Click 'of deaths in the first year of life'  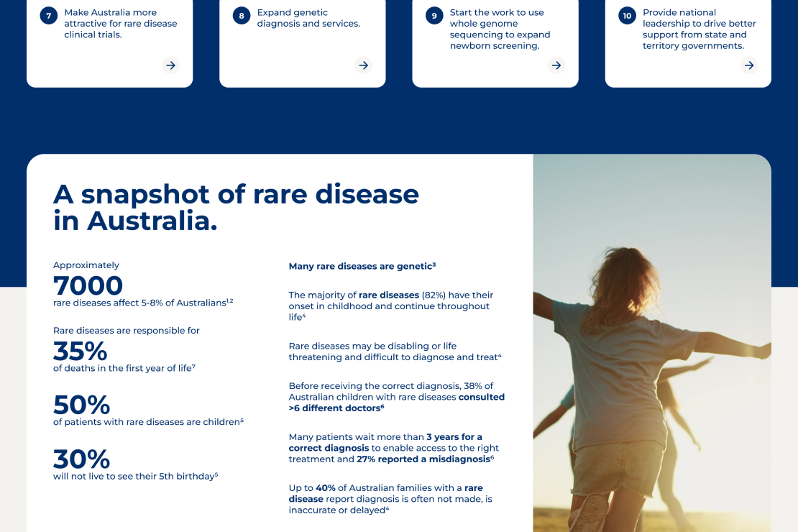tap(124, 368)
